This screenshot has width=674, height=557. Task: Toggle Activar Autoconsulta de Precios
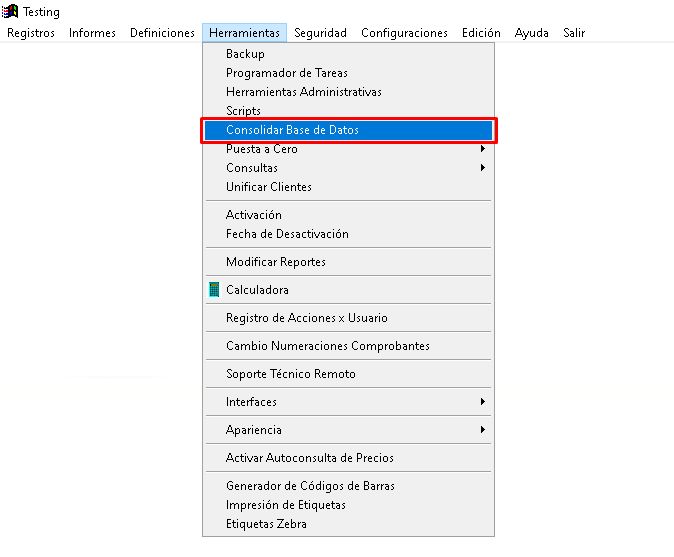[309, 458]
